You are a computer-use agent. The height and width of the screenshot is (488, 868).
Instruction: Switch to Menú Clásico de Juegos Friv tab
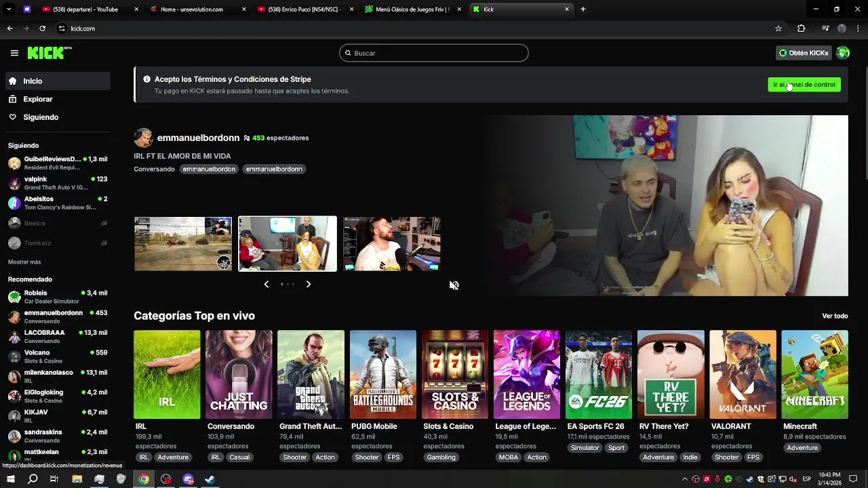[412, 9]
